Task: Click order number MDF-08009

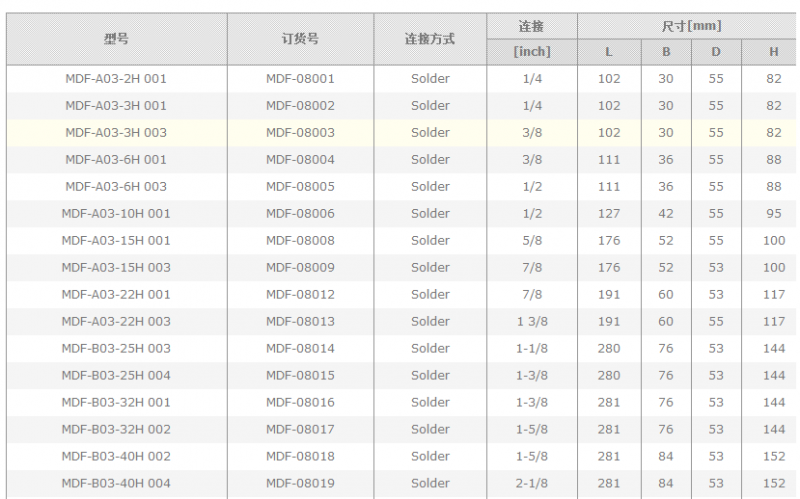Action: [x=300, y=267]
